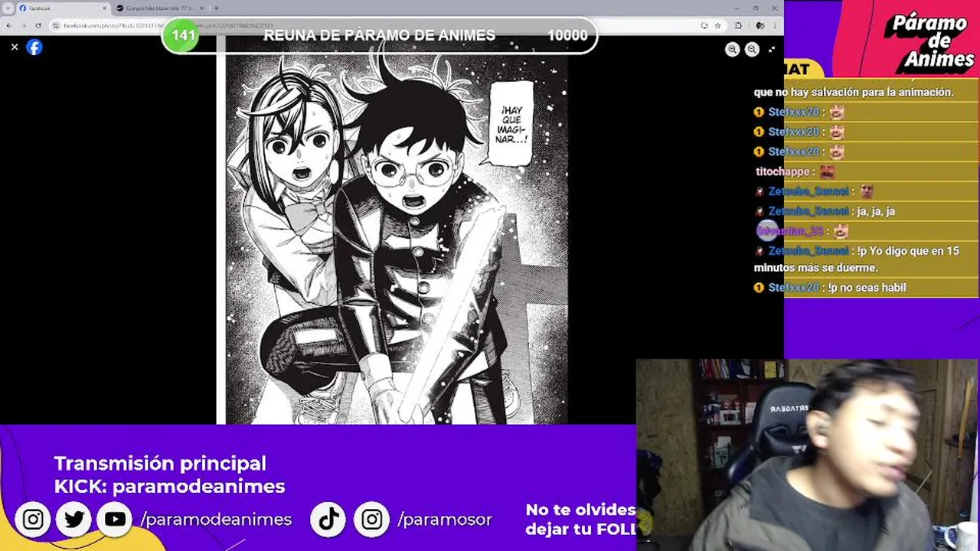
Task: Switch to the second browser tab
Action: (159, 8)
